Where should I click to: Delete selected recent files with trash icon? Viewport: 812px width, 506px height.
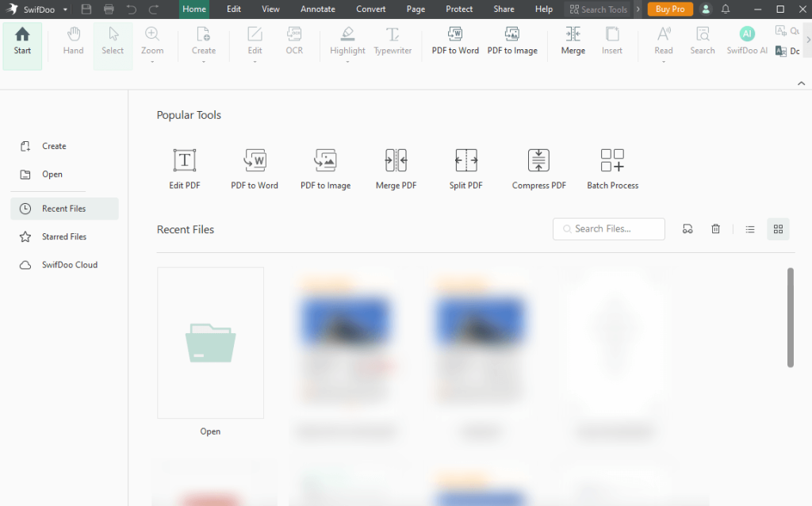point(715,228)
